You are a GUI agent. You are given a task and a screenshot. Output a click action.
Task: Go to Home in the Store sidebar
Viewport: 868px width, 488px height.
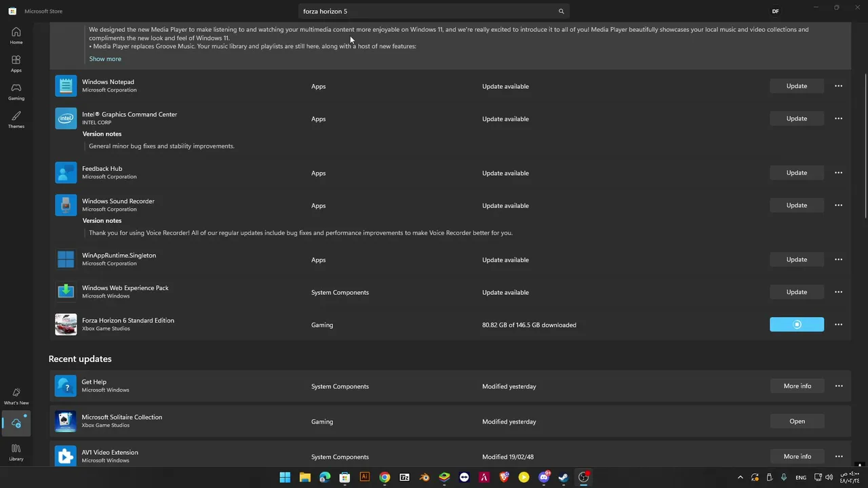pyautogui.click(x=16, y=35)
